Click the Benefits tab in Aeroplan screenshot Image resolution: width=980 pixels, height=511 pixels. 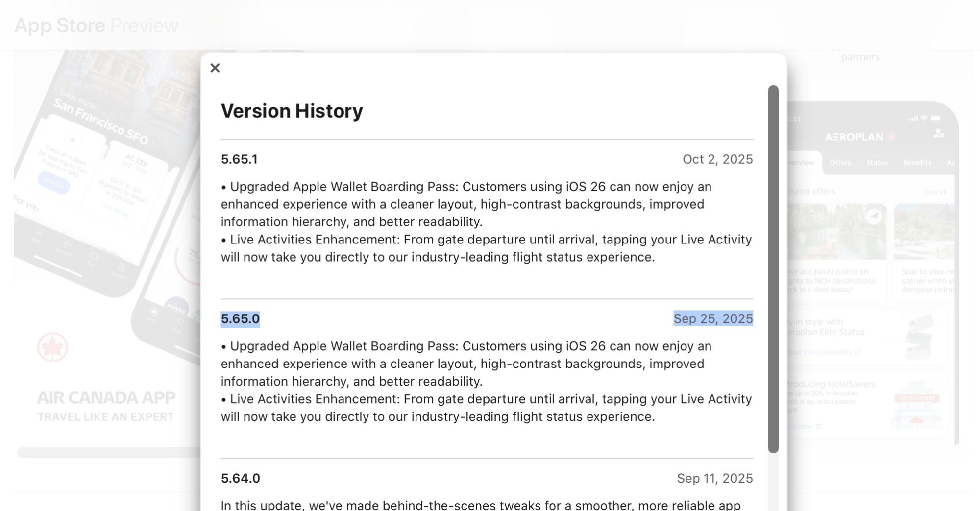pos(917,163)
